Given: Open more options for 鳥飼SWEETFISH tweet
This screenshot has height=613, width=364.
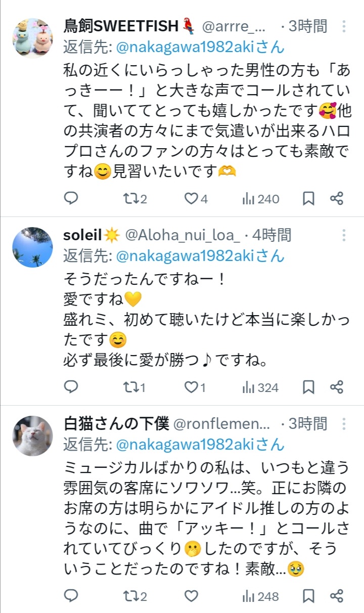Looking at the screenshot, I should (344, 26).
